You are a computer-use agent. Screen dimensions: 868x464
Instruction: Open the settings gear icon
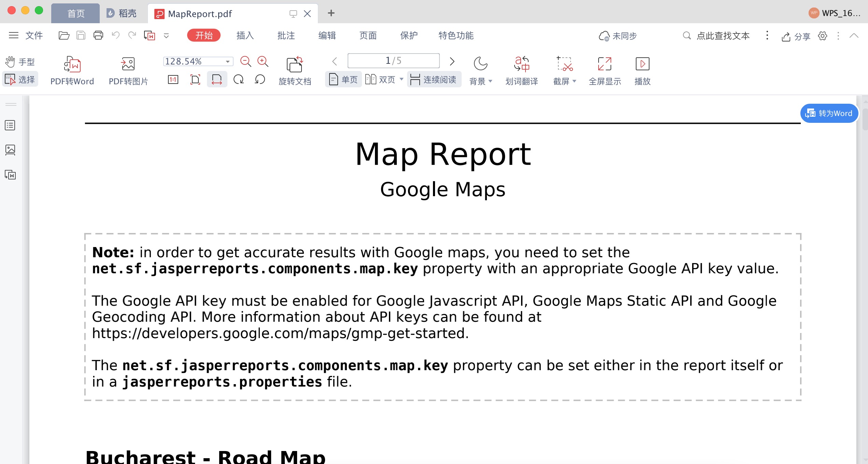coord(823,36)
